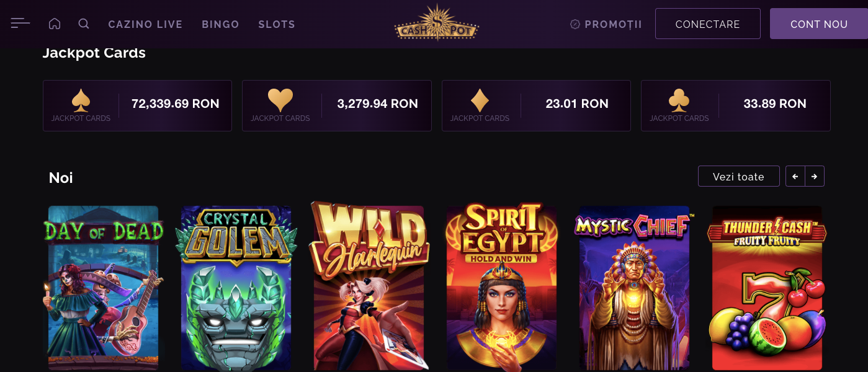Open the SLOTS menu item
Screen dimensions: 868x372
click(x=277, y=24)
